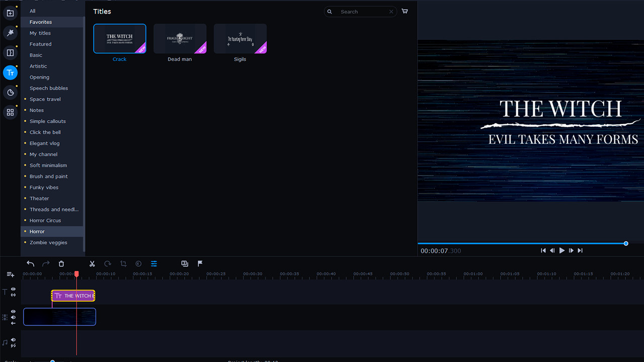
Task: Play the preview video
Action: [x=561, y=250]
